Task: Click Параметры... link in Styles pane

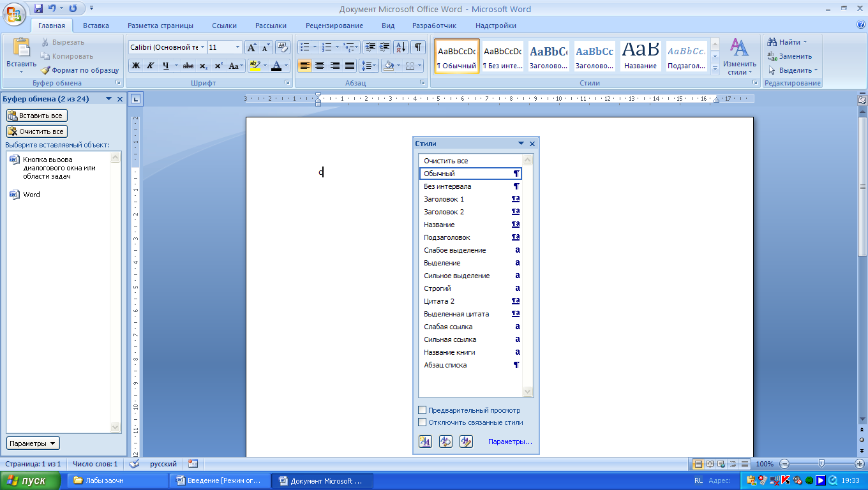Action: pyautogui.click(x=510, y=442)
